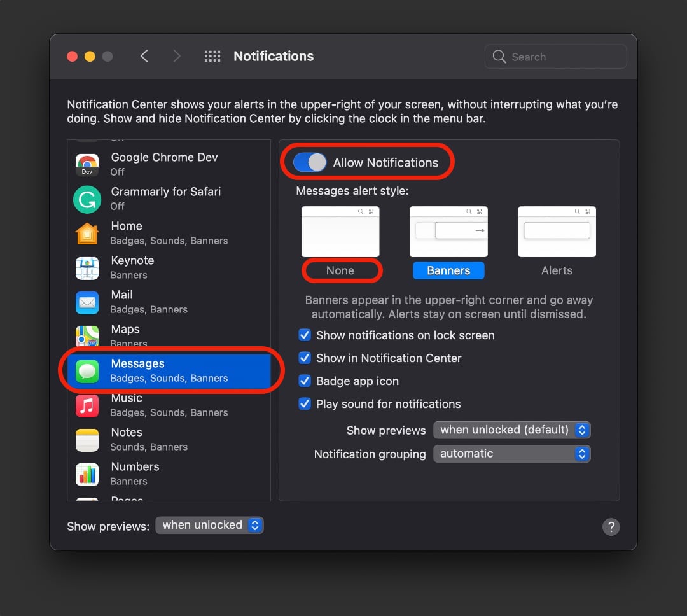Click the Maps app icon
Viewport: 687px width, 616px height.
pos(87,336)
